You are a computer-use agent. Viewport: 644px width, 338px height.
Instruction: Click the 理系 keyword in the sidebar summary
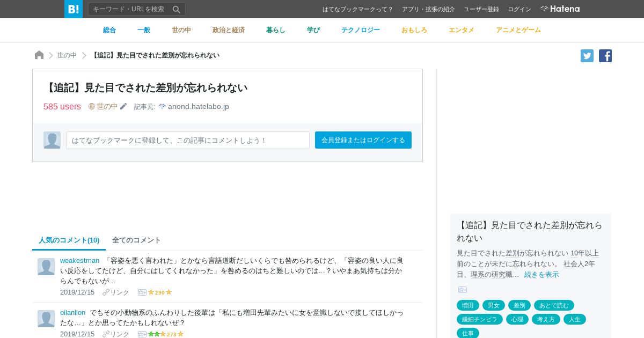(x=478, y=274)
